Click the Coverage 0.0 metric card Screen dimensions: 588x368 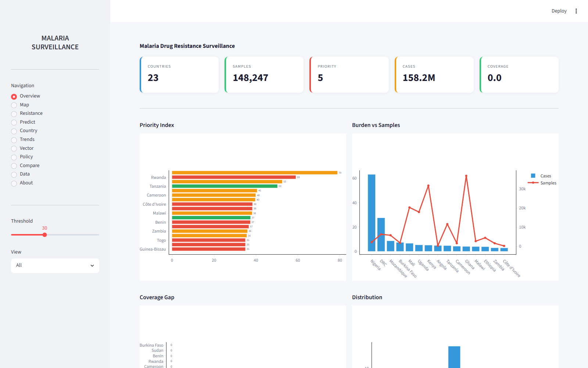tap(519, 75)
